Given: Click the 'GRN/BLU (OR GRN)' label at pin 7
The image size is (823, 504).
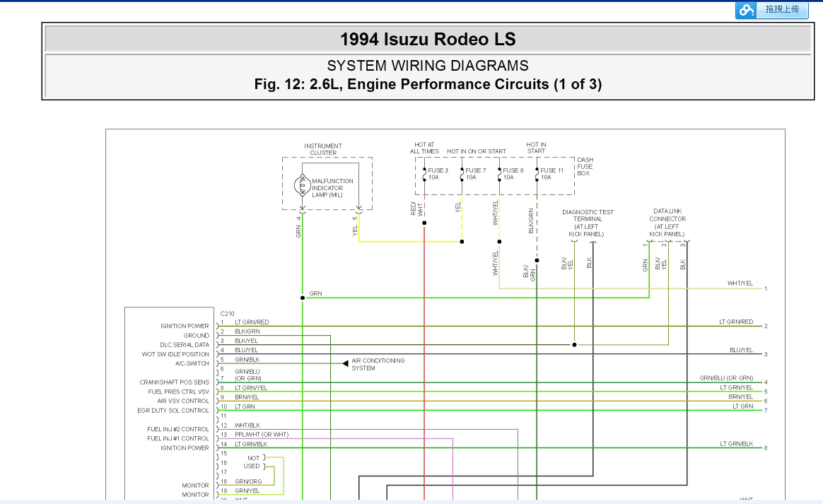Looking at the screenshot, I should pyautogui.click(x=247, y=375).
